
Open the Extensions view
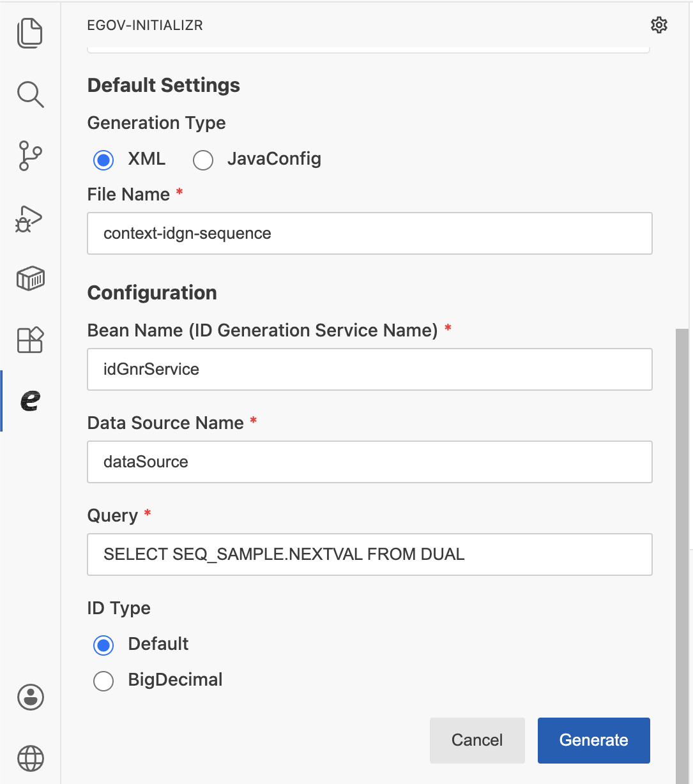click(x=30, y=340)
